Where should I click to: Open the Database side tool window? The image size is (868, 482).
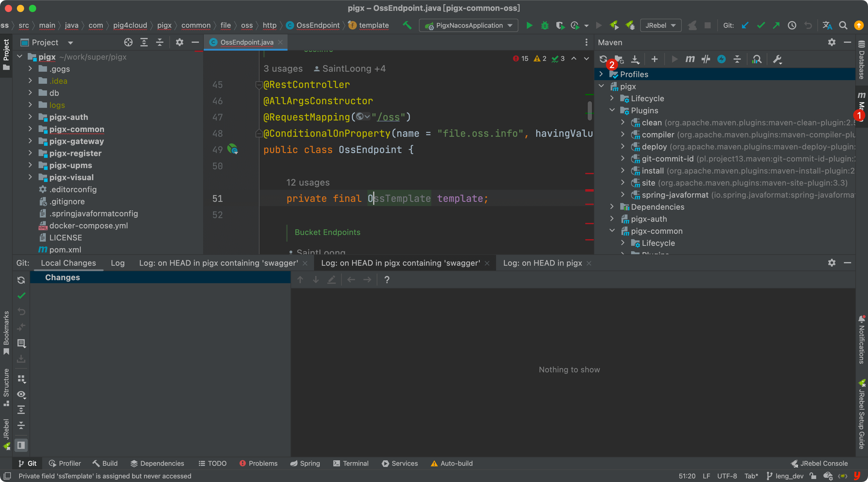(861, 60)
